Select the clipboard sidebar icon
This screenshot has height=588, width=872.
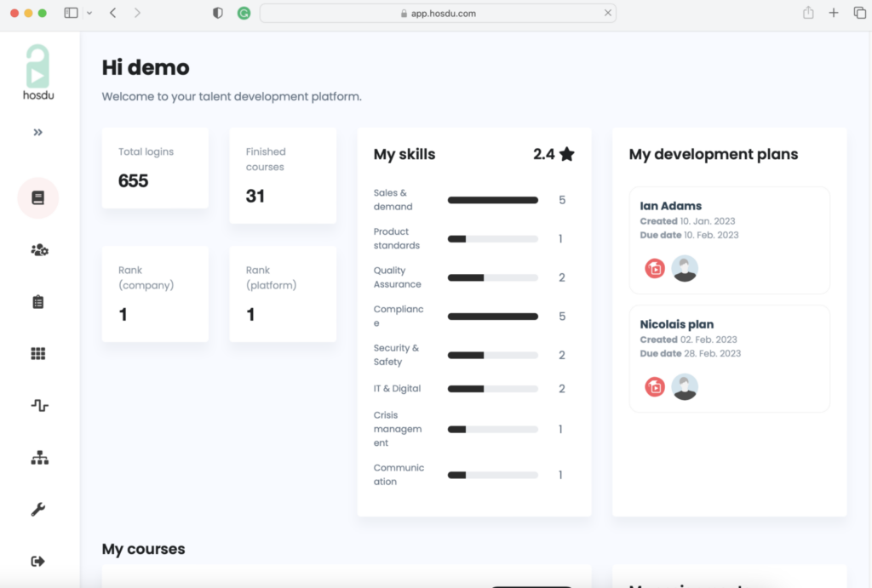38,302
